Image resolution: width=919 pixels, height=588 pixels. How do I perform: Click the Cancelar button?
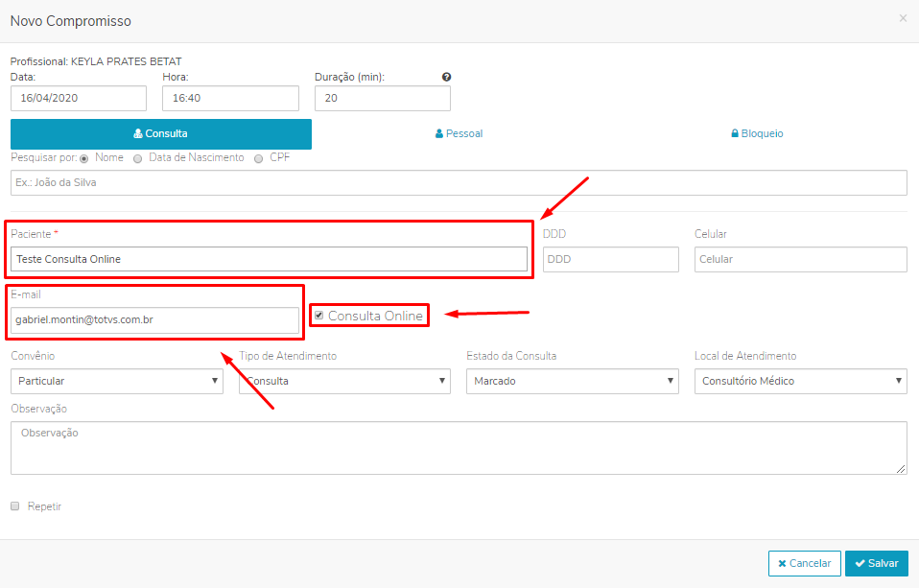[805, 563]
